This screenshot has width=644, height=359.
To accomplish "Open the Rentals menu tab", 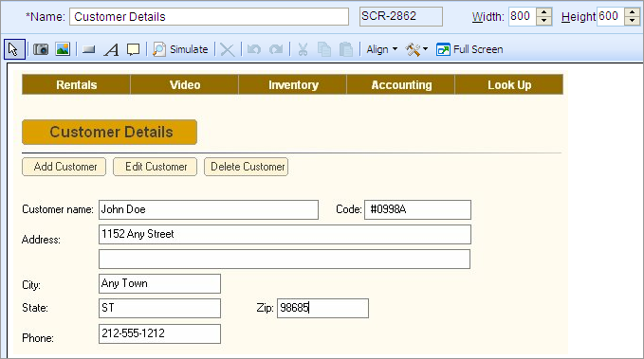I will point(77,84).
